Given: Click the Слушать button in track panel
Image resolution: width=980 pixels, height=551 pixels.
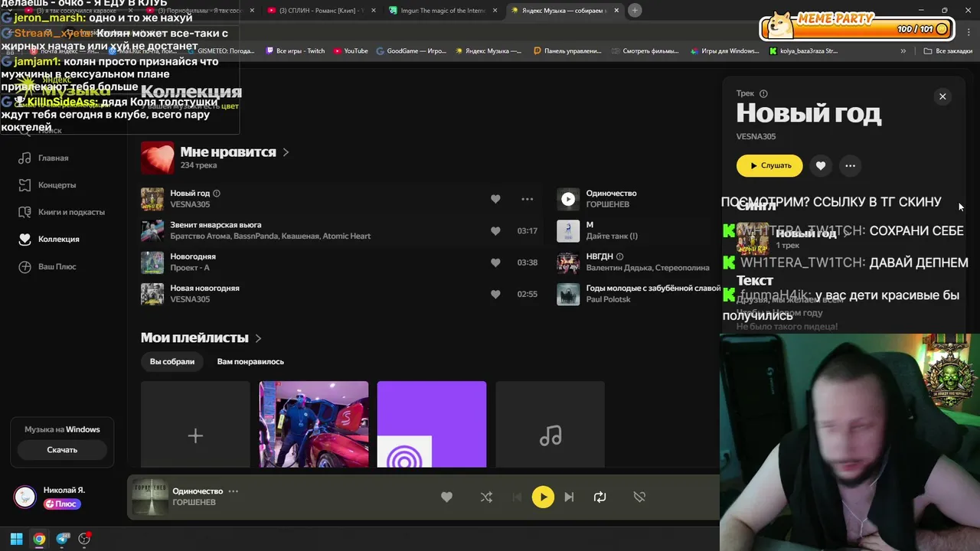Looking at the screenshot, I should (x=769, y=165).
